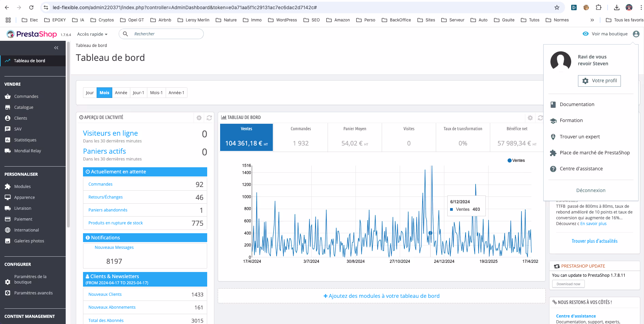Open the Tous les favoris folder

(625, 20)
